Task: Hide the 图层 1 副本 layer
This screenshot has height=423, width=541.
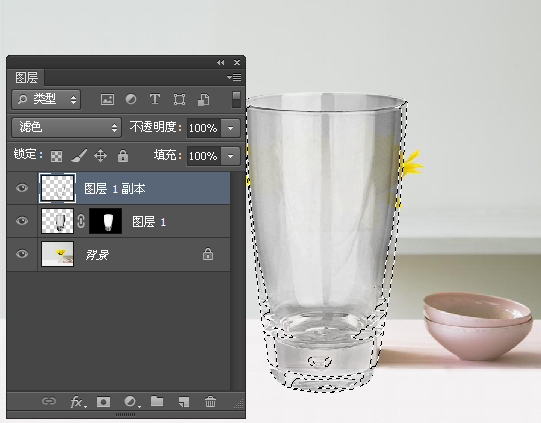Action: pos(22,188)
